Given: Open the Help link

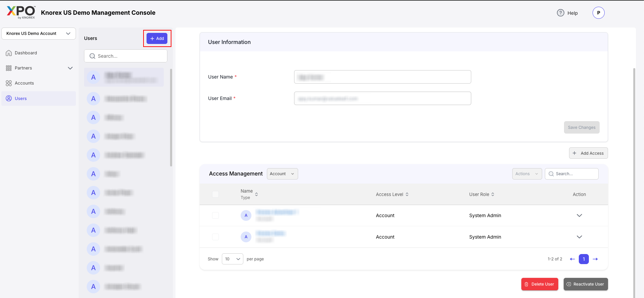Looking at the screenshot, I should tap(567, 13).
